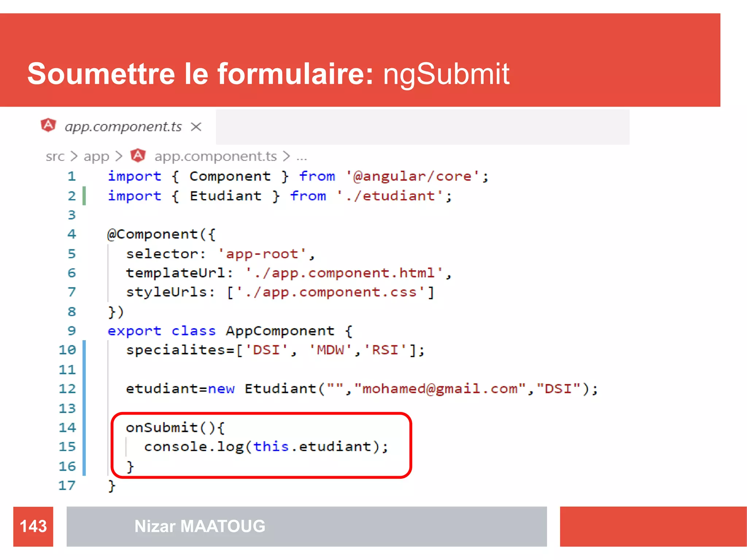Click the AppComponent class name
This screenshot has height=560, width=747.
click(x=280, y=331)
